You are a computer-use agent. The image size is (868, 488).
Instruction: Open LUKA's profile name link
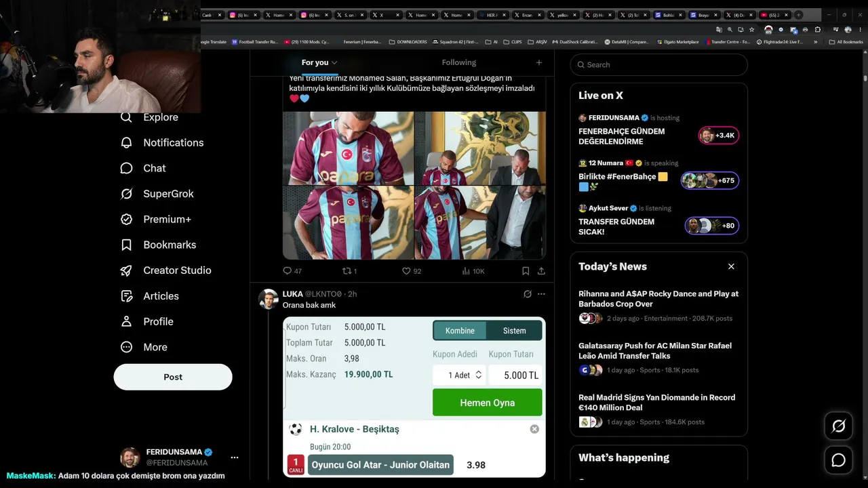(x=293, y=294)
